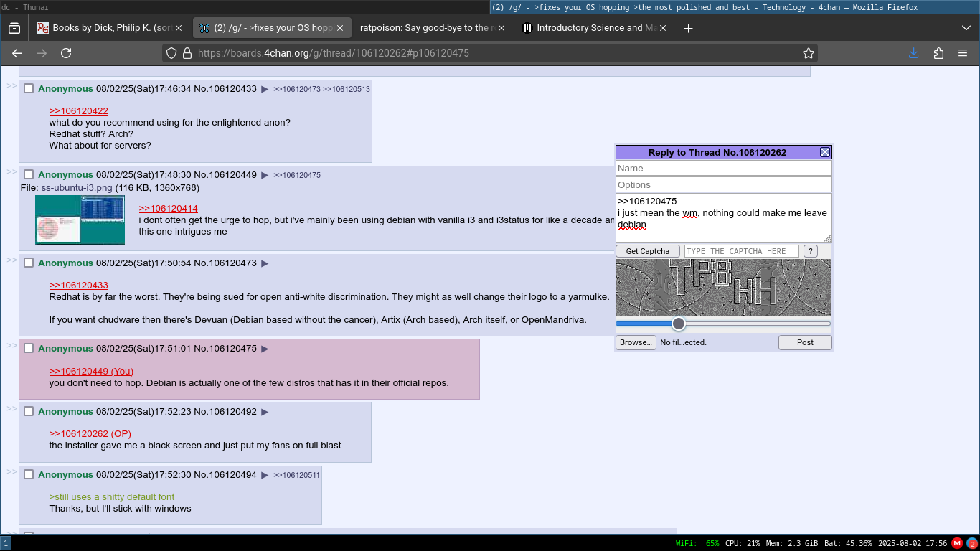Tick checkbox for post No.106120473

[x=29, y=263]
